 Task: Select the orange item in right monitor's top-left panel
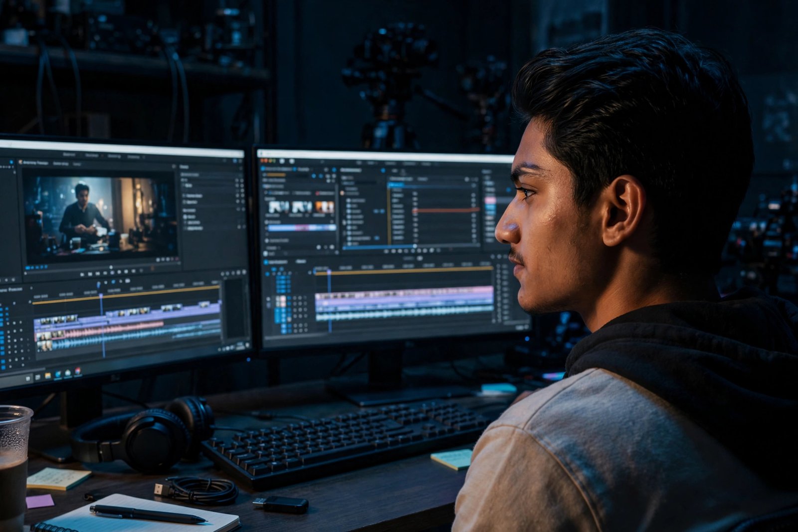coord(276,175)
